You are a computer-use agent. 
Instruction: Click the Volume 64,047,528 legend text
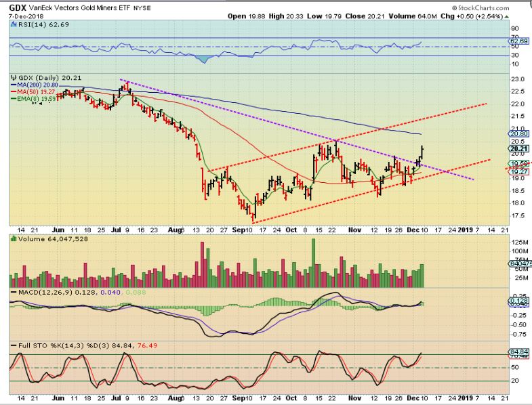53,239
